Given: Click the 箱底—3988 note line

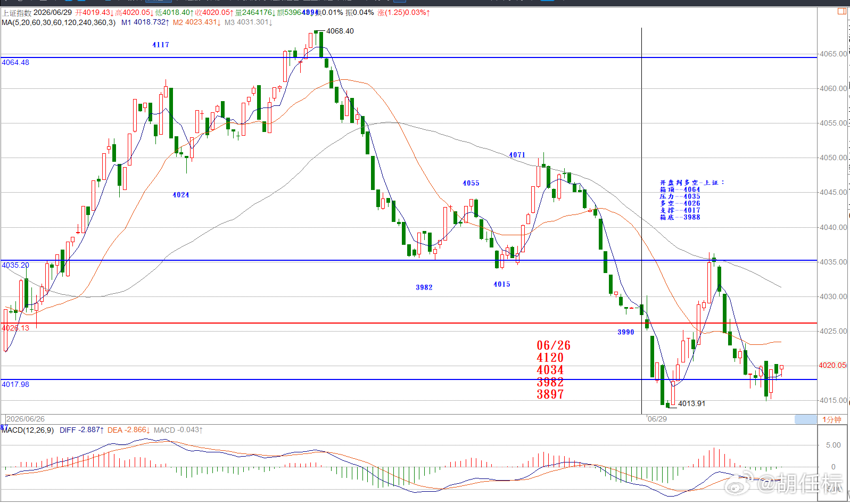Looking at the screenshot, I should (x=680, y=217).
